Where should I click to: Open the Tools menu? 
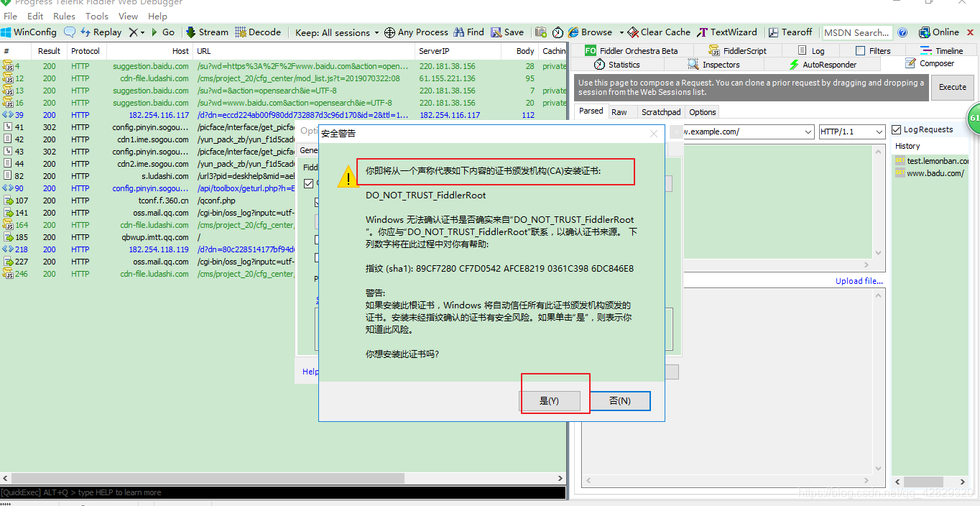(97, 16)
